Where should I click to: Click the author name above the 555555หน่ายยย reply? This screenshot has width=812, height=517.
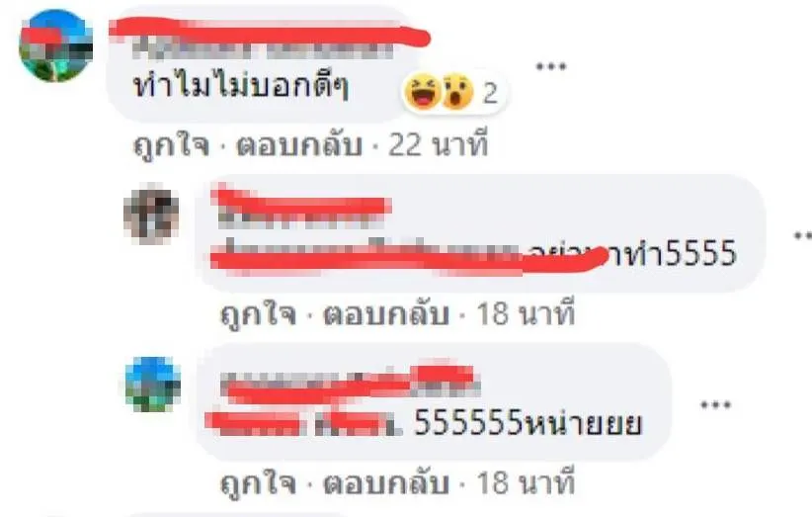click(350, 385)
